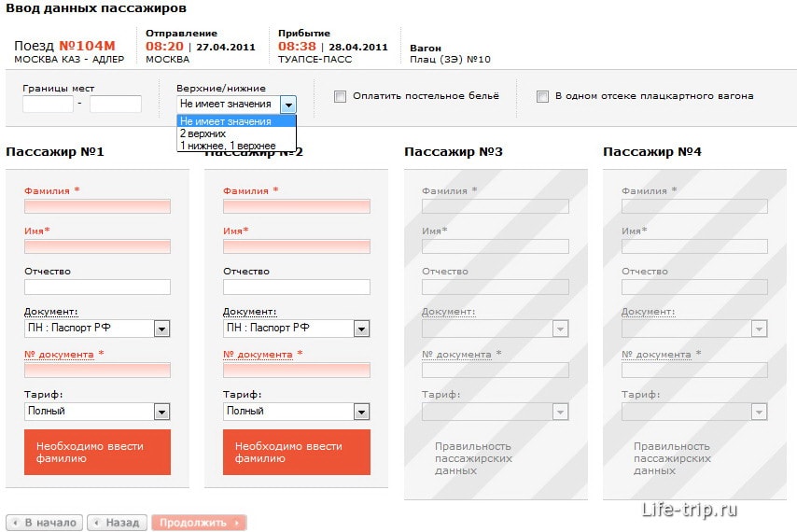Click Имя field for Пассажир №4
Screen dimensions: 797x532
(694, 246)
